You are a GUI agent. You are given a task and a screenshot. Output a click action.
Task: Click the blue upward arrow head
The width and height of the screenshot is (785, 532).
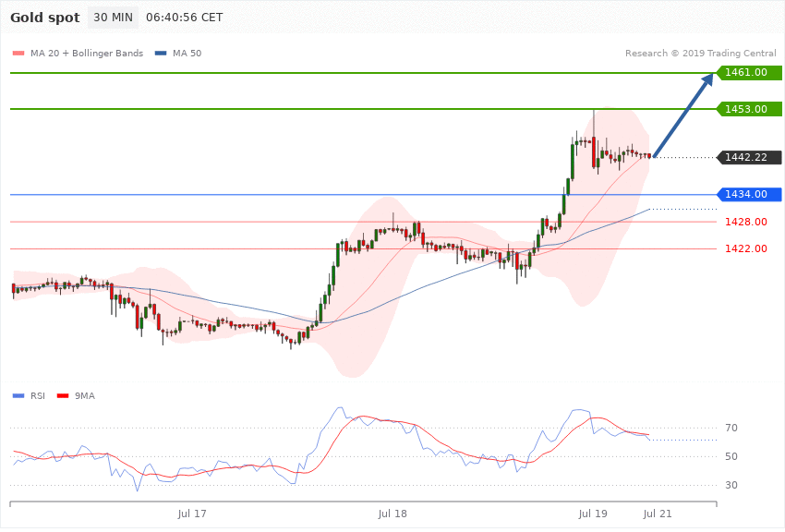(706, 80)
